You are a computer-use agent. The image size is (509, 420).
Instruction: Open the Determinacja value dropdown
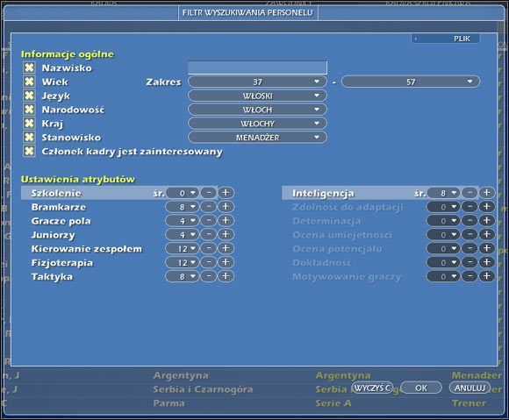[x=443, y=221]
